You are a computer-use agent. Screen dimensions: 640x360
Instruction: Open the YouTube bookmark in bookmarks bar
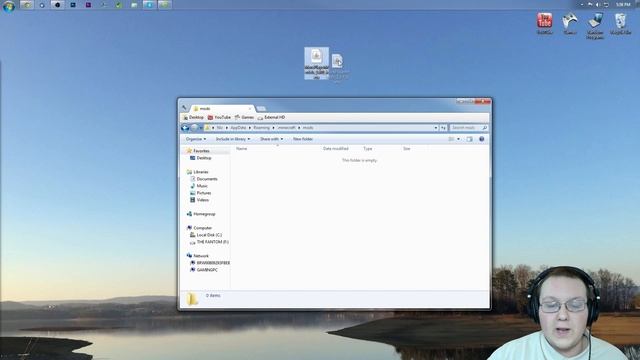(x=219, y=118)
